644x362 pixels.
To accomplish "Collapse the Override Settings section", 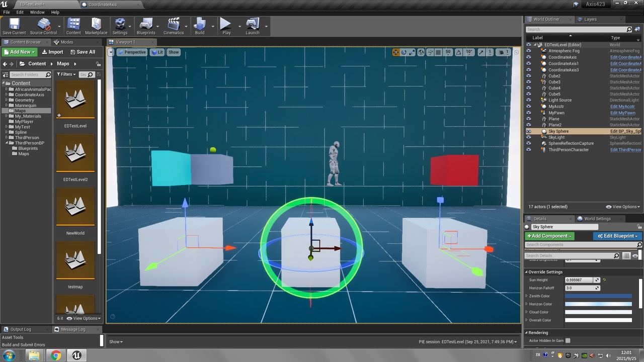I will [x=526, y=272].
